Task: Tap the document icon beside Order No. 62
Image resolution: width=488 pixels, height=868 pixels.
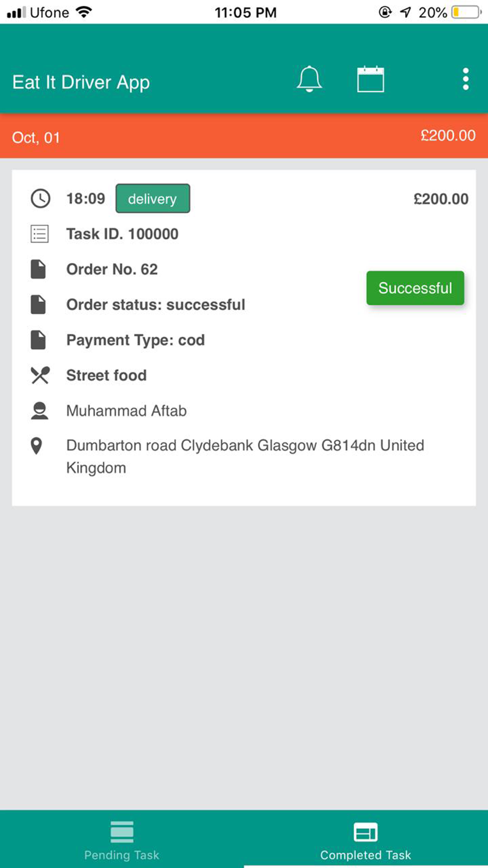Action: 38,269
